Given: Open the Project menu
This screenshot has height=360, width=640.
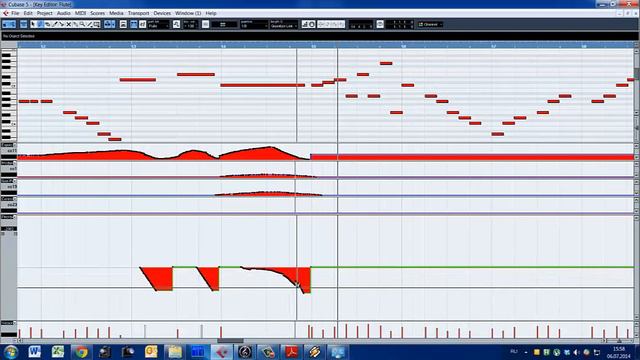Looking at the screenshot, I should tap(44, 13).
